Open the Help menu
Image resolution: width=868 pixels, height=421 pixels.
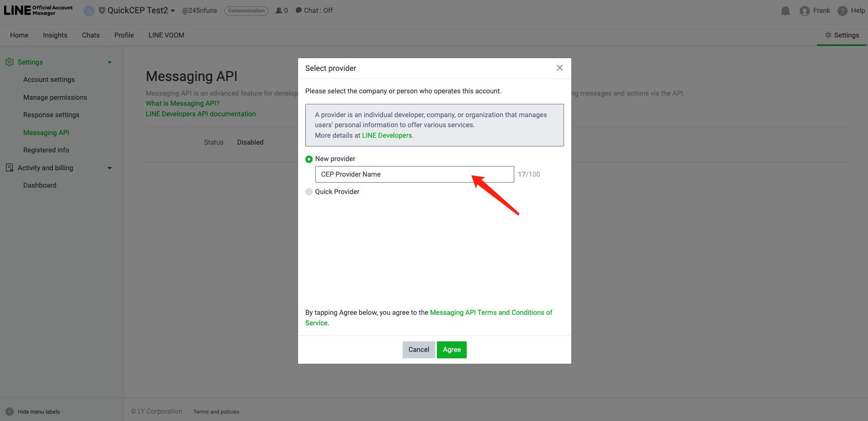click(851, 11)
